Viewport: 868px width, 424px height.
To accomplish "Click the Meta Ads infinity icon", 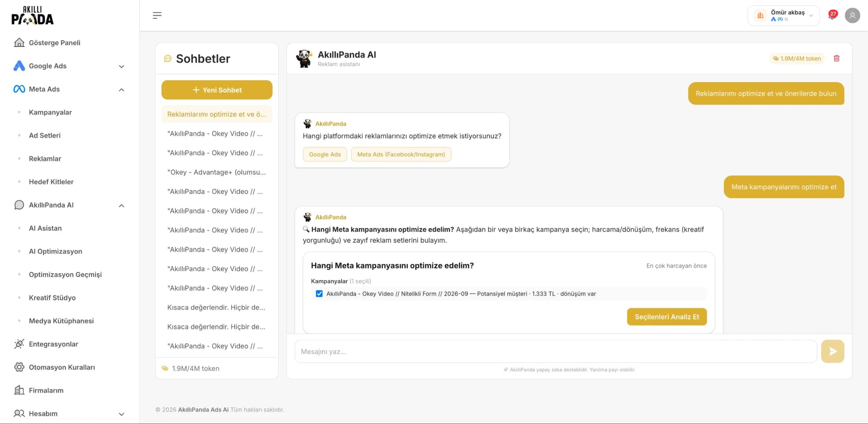I will (19, 89).
